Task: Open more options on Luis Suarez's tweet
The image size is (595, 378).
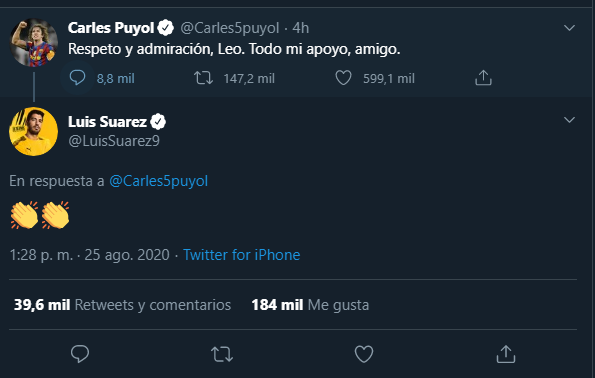Action: coord(569,120)
